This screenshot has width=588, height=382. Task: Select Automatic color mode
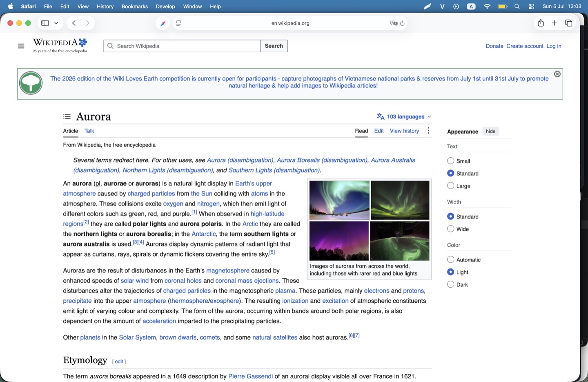[x=450, y=259]
